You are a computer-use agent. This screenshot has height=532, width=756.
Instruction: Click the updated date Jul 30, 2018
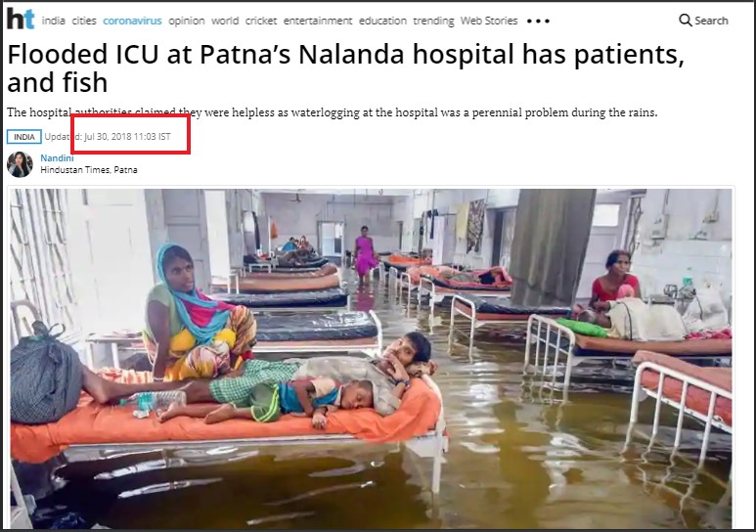(x=107, y=137)
